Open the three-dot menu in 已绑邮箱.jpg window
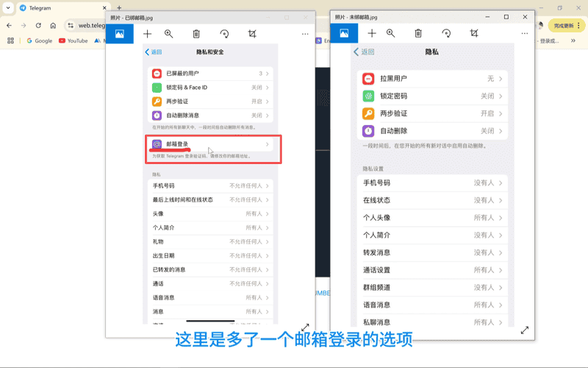The height and width of the screenshot is (368, 588). click(305, 34)
